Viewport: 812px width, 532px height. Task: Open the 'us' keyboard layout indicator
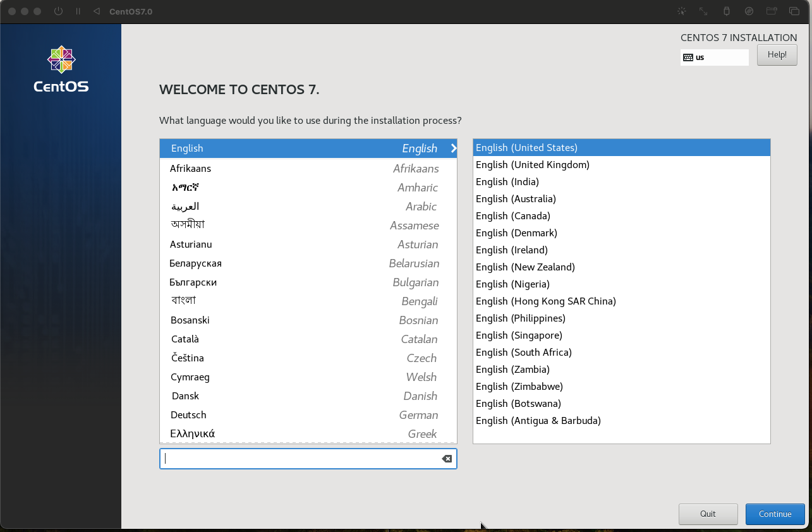click(x=715, y=57)
